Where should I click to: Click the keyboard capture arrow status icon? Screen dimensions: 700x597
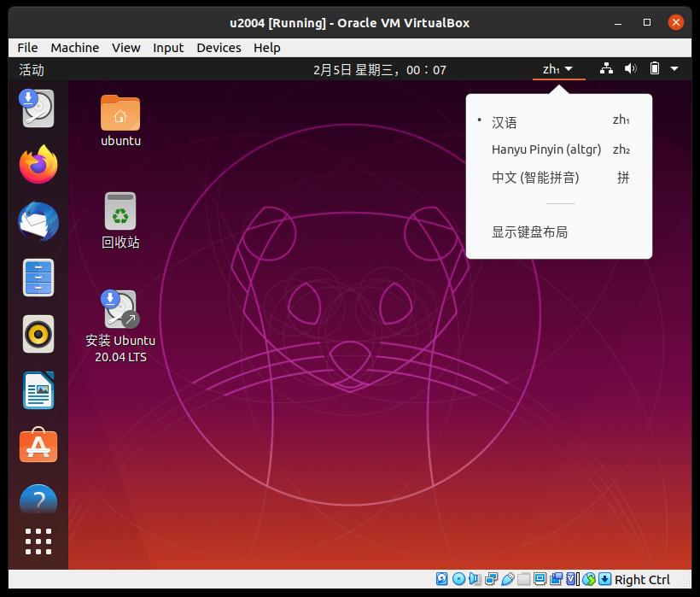coord(604,579)
